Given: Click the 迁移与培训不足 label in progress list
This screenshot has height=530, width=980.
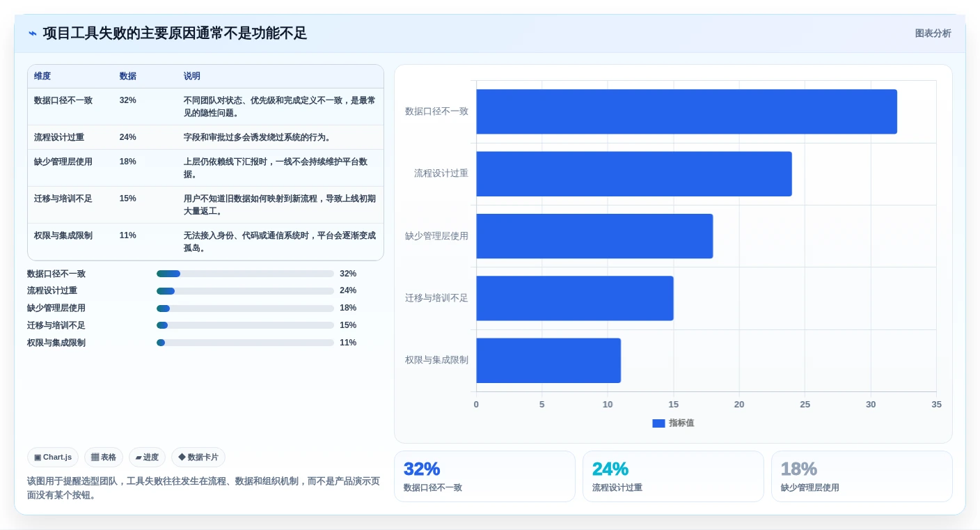Looking at the screenshot, I should coord(56,325).
